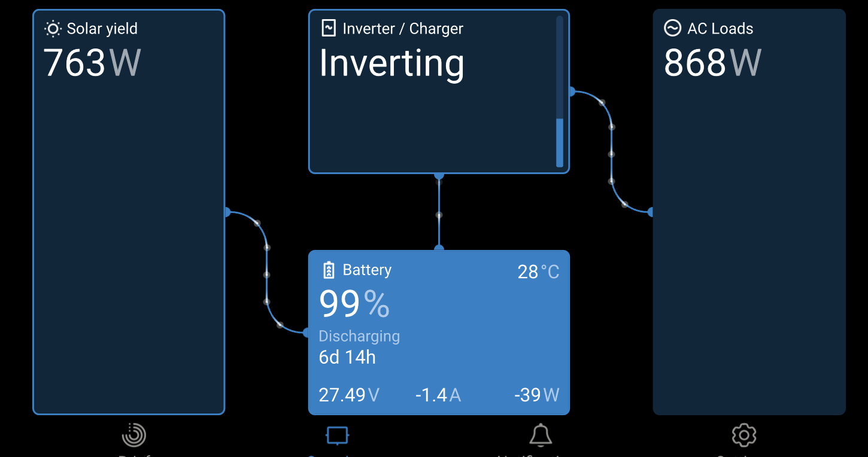Open Notifications bell icon

point(541,435)
